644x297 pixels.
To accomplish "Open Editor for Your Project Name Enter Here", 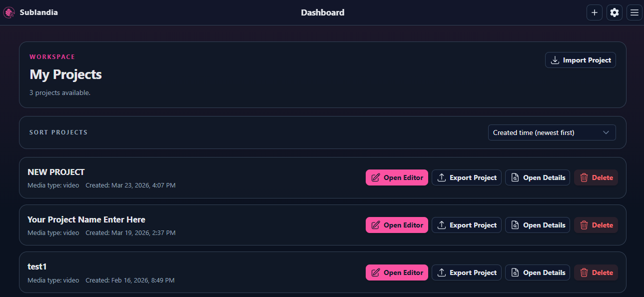I will [397, 225].
